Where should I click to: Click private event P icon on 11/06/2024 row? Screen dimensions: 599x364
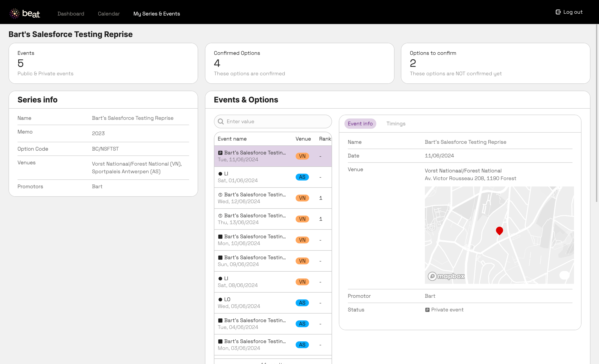click(x=220, y=153)
